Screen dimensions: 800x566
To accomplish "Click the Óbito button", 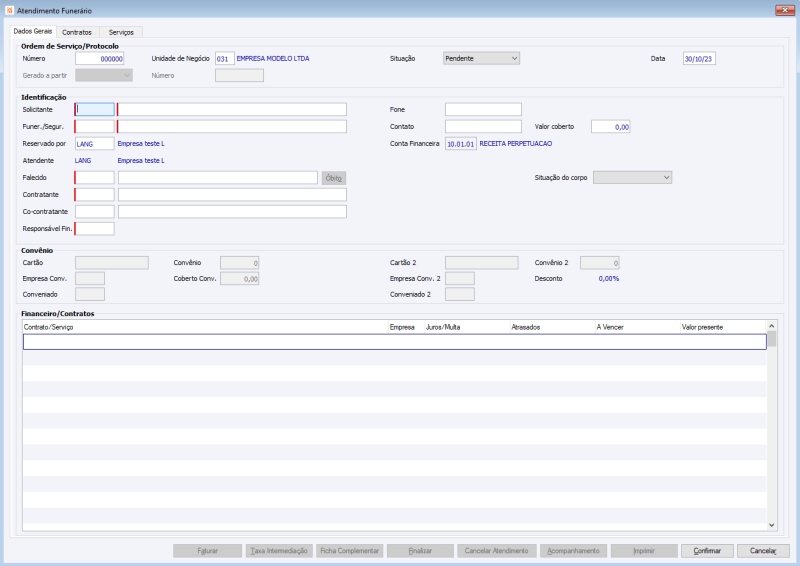I will pyautogui.click(x=334, y=178).
